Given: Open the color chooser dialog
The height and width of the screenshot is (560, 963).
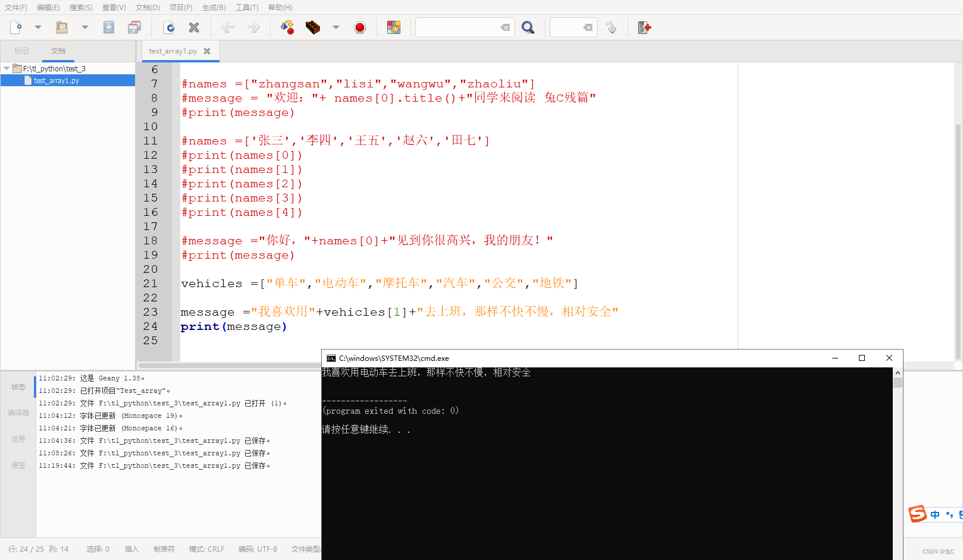Looking at the screenshot, I should (x=394, y=27).
